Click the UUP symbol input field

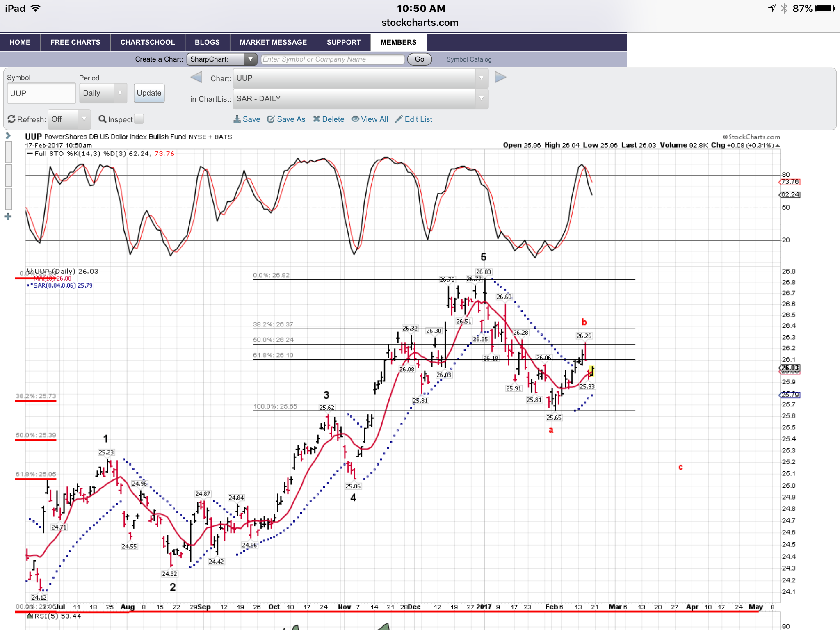tap(41, 94)
